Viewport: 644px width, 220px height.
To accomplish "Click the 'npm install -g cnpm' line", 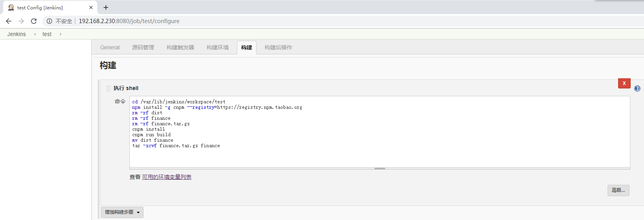I will 217,107.
